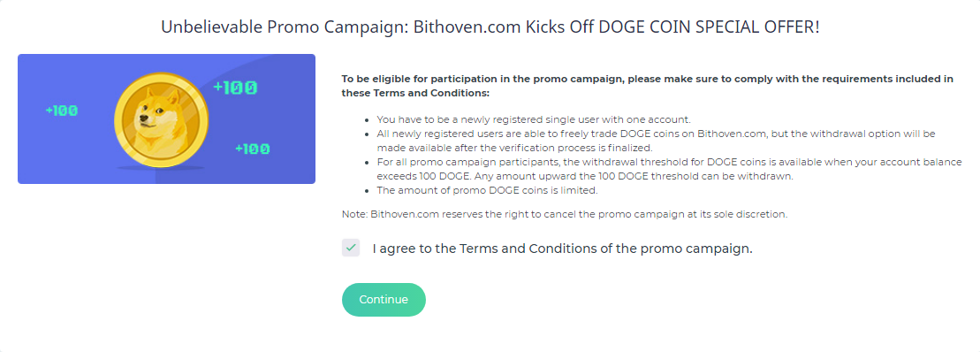Screen dimensions: 980x352
Task: Click the 'I agree to the Terms and Conditions' label
Action: point(563,249)
